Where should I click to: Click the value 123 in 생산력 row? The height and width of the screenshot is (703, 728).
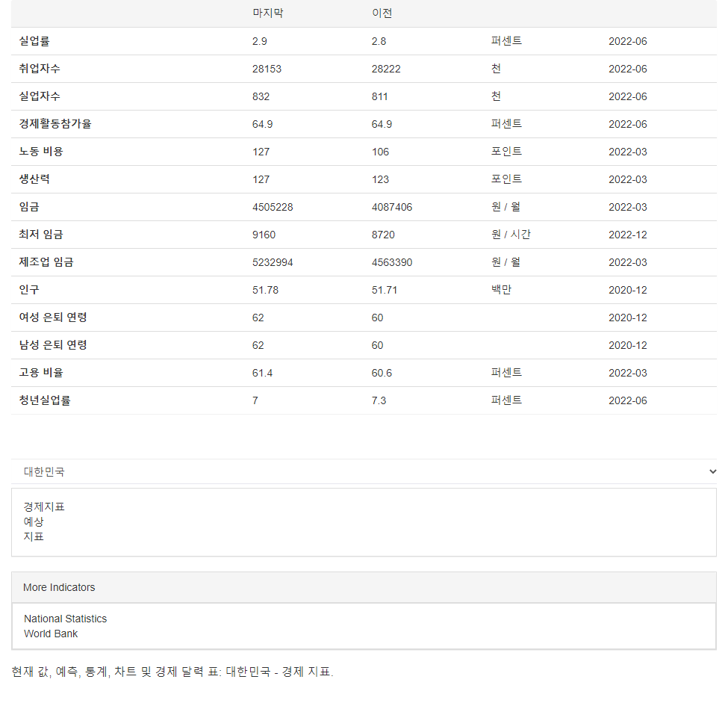tap(380, 179)
